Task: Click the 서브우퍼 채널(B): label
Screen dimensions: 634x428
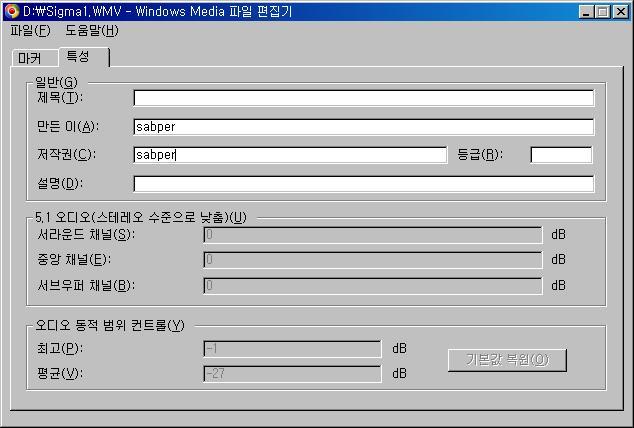Action: pyautogui.click(x=86, y=286)
